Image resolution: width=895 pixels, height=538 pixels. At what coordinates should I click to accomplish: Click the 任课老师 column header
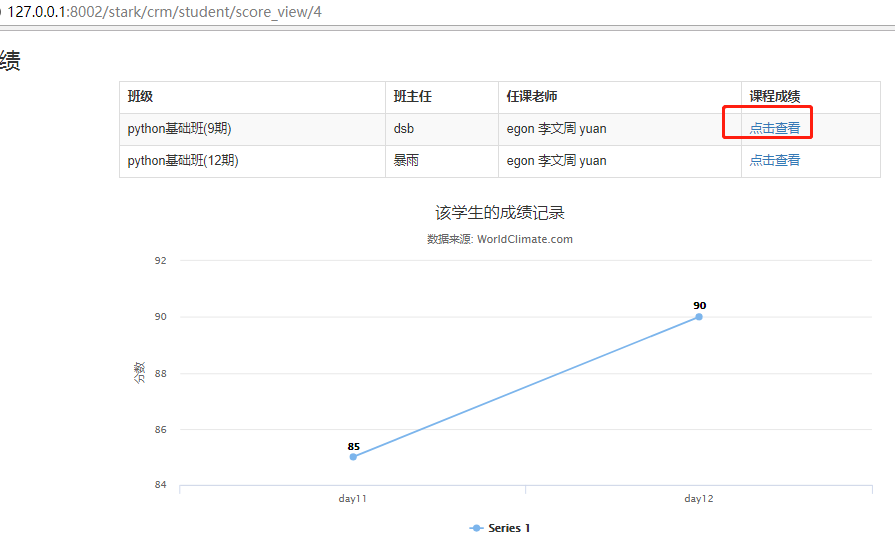coord(620,97)
